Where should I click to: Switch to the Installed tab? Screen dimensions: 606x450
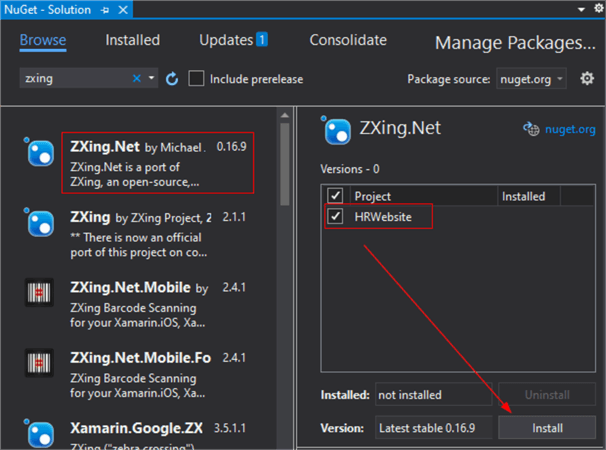click(133, 41)
